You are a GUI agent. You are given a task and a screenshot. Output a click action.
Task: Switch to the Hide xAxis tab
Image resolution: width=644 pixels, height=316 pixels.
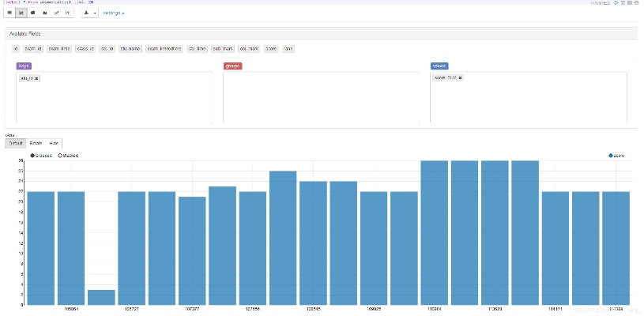click(x=54, y=143)
